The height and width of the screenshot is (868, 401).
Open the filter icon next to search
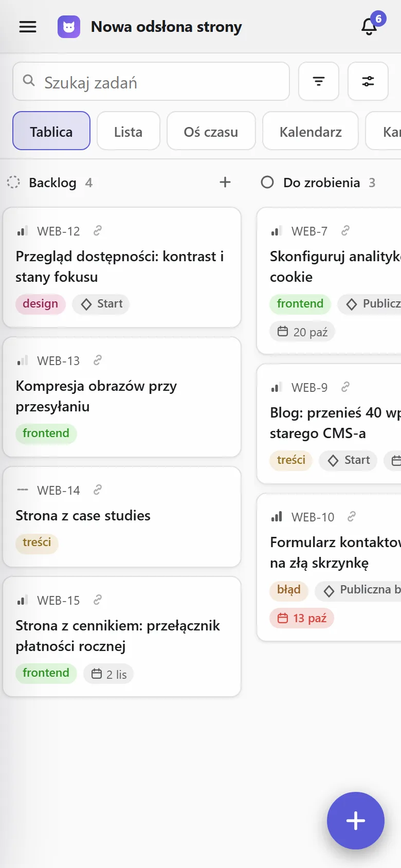click(x=319, y=81)
